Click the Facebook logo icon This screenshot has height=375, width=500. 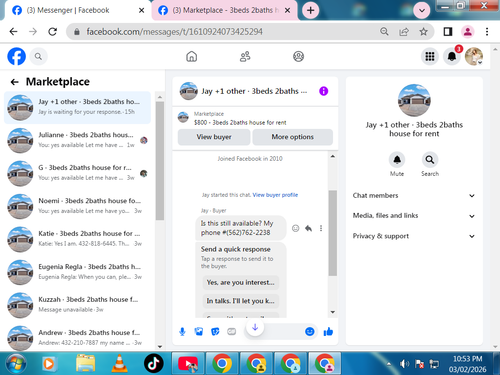click(x=17, y=56)
